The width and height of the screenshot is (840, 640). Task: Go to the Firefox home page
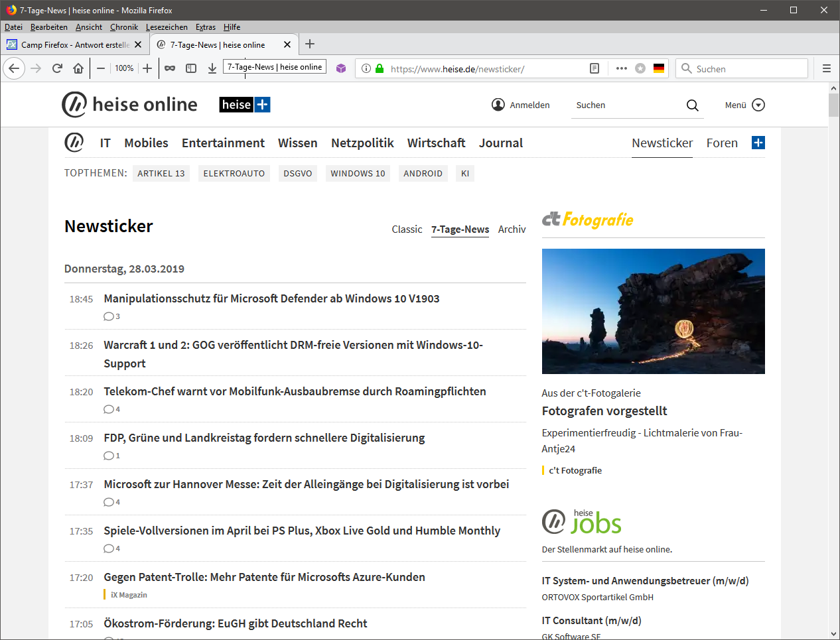(x=78, y=68)
